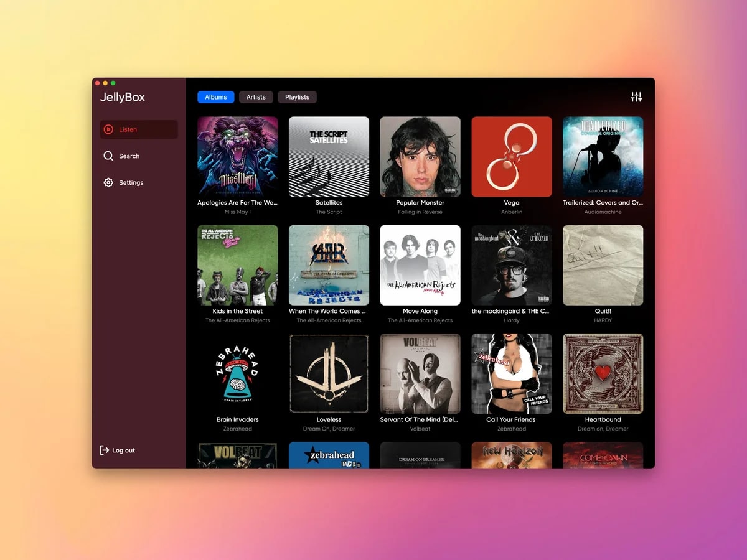Click artist name Falling in Reverse
This screenshot has width=747, height=560.
tap(420, 212)
